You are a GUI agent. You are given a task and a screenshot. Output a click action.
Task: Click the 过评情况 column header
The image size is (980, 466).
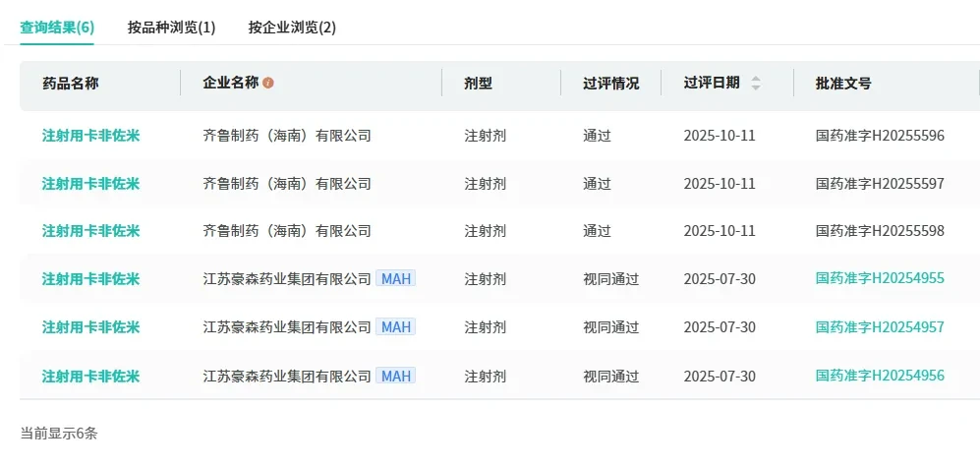610,84
